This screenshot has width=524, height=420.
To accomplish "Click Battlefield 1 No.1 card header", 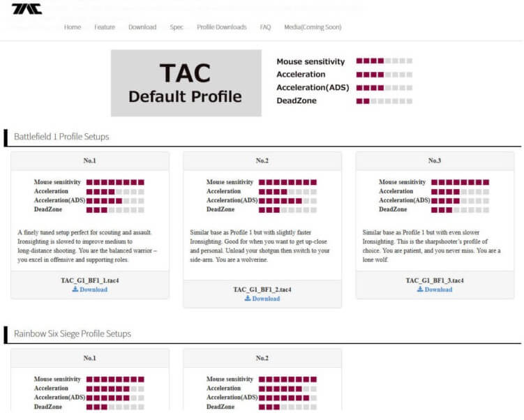I will tap(90, 160).
